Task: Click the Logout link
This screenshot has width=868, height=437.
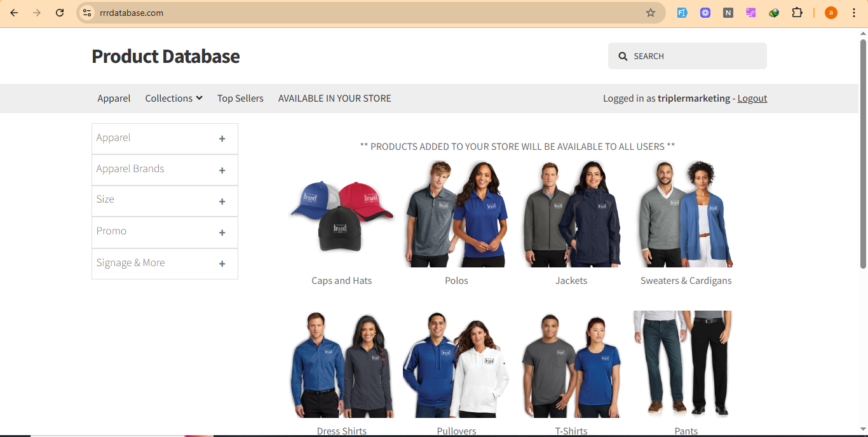Action: [x=752, y=98]
